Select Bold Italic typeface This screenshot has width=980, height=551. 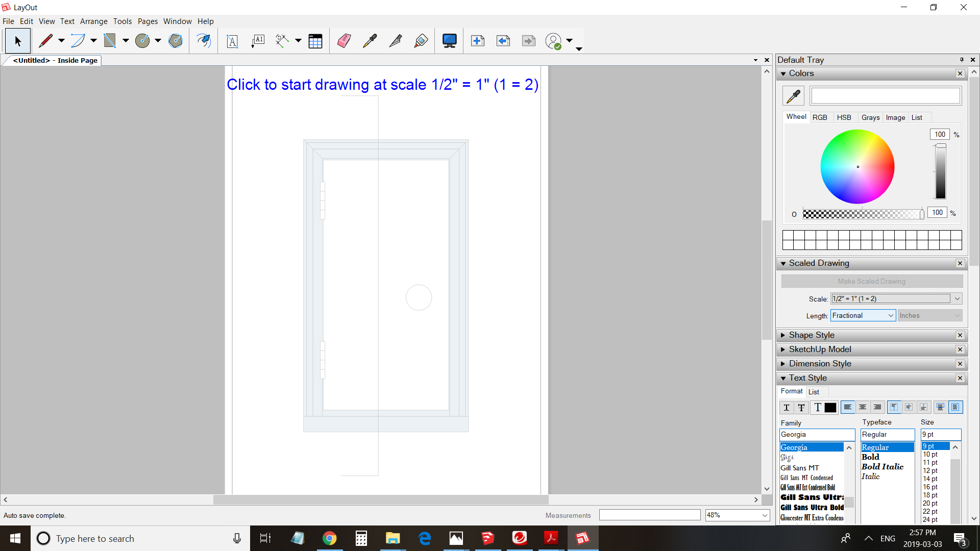883,467
